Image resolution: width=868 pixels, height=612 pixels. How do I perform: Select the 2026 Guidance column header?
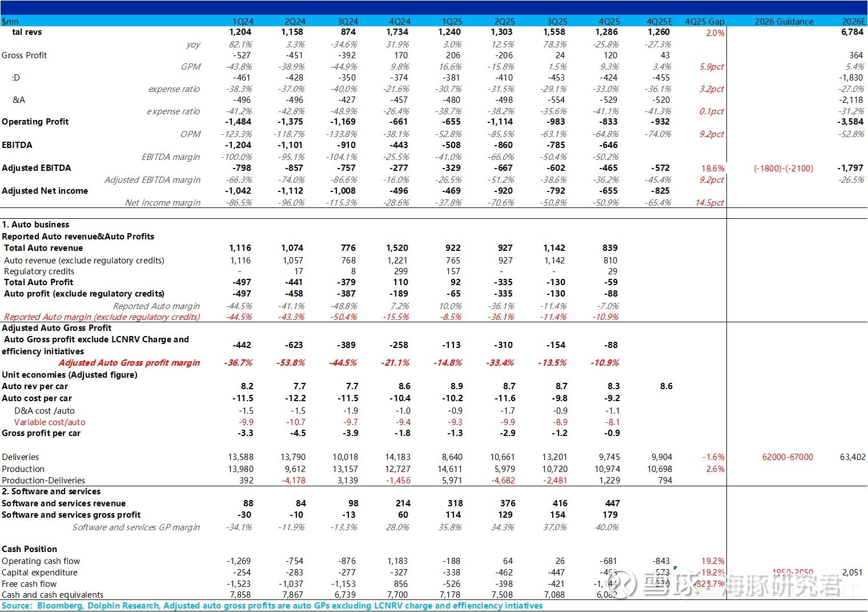tap(784, 22)
